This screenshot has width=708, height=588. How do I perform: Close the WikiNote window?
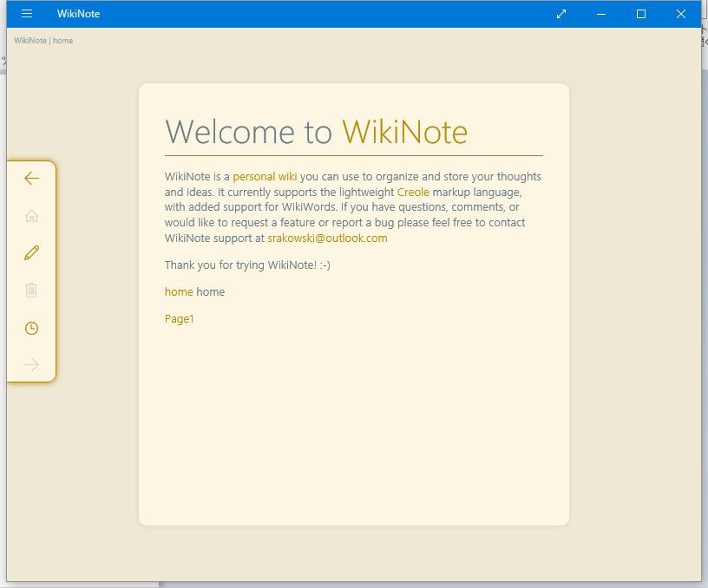pyautogui.click(x=681, y=14)
